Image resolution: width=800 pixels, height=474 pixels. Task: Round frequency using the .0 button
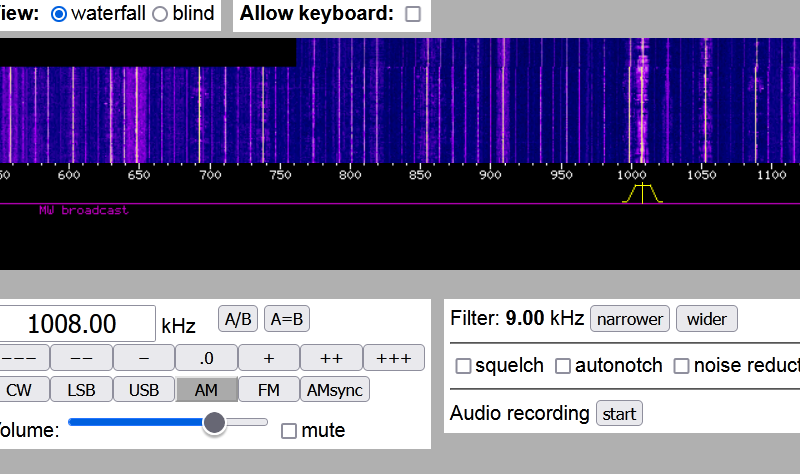pos(207,358)
